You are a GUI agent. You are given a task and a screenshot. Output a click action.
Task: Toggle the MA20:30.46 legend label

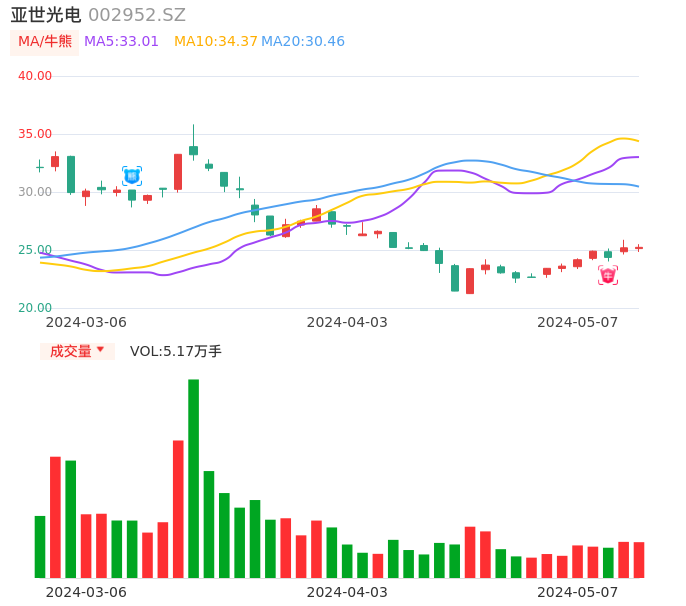(x=302, y=42)
